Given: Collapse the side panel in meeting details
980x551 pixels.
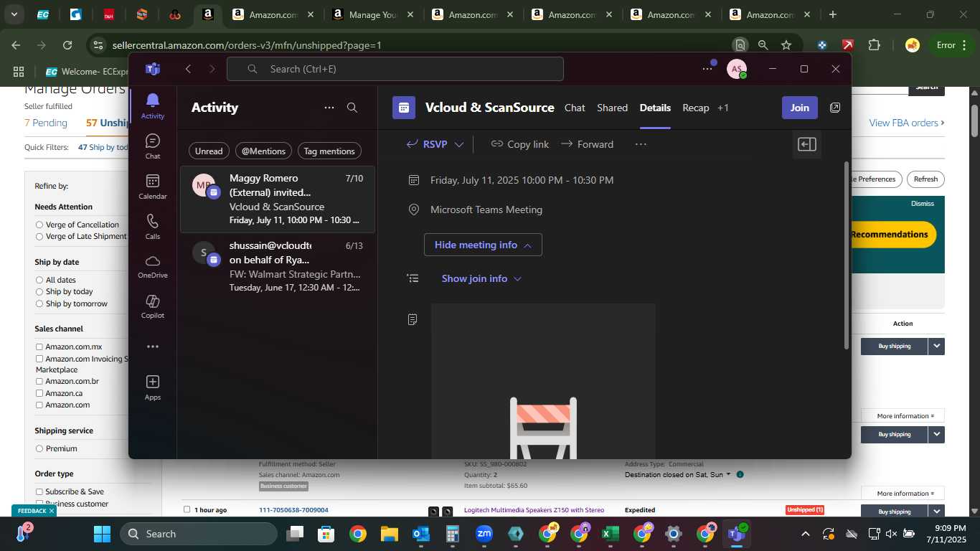Looking at the screenshot, I should point(807,144).
